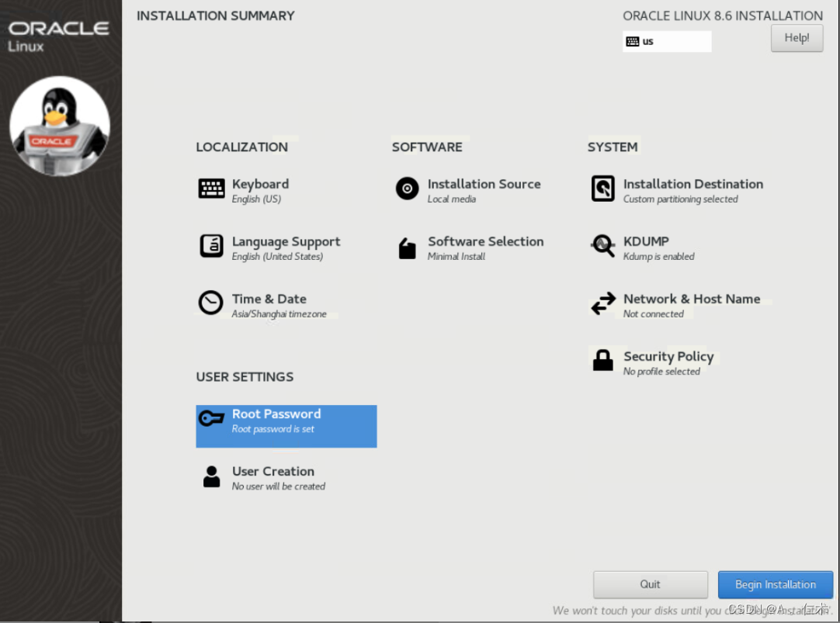Open the Keyboard settings label
840x623 pixels.
[x=260, y=184]
